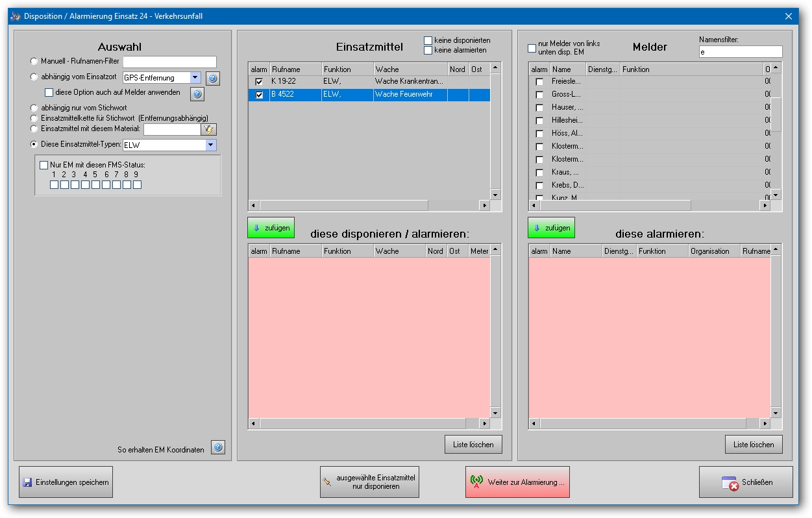812x518 pixels.
Task: Sort Einsatzmittel list by Rufname column
Action: click(295, 69)
